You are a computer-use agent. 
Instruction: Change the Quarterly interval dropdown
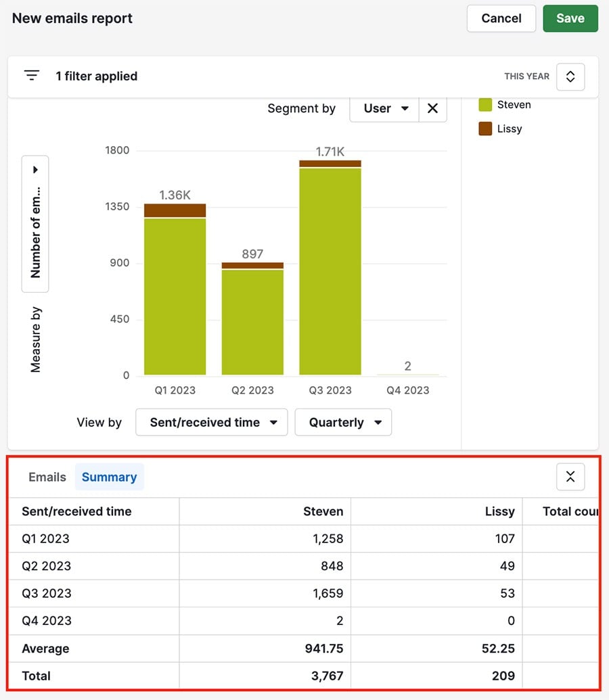point(342,422)
